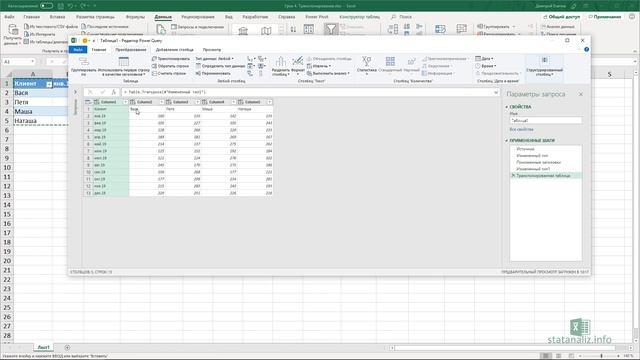Select the Promoted Headers applied step
The height and width of the screenshot is (360, 640).
click(x=538, y=162)
